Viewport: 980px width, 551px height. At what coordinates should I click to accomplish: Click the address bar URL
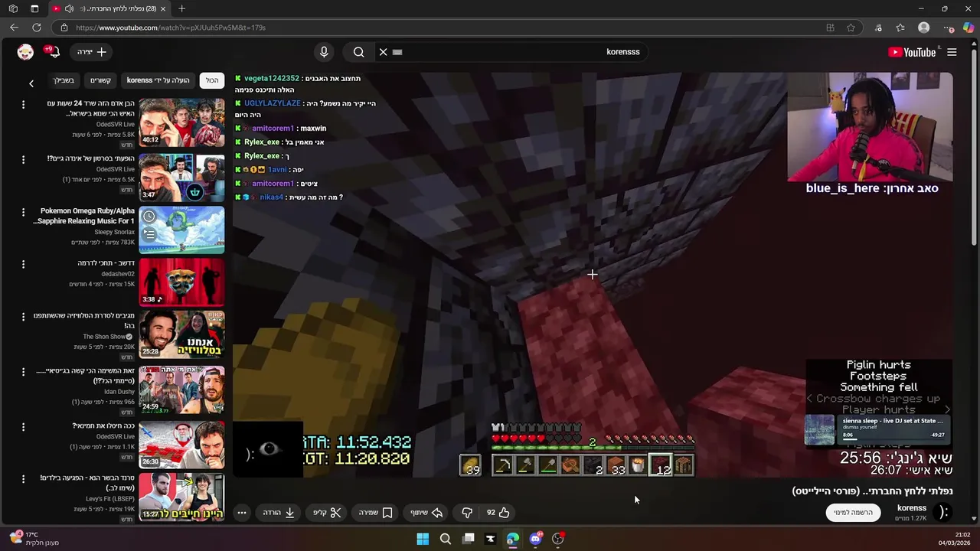pyautogui.click(x=171, y=28)
